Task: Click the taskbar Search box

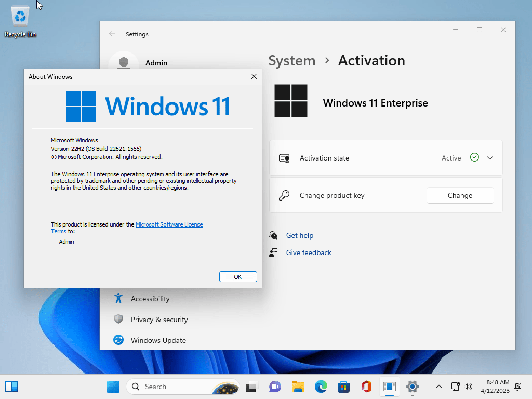Action: 183,387
